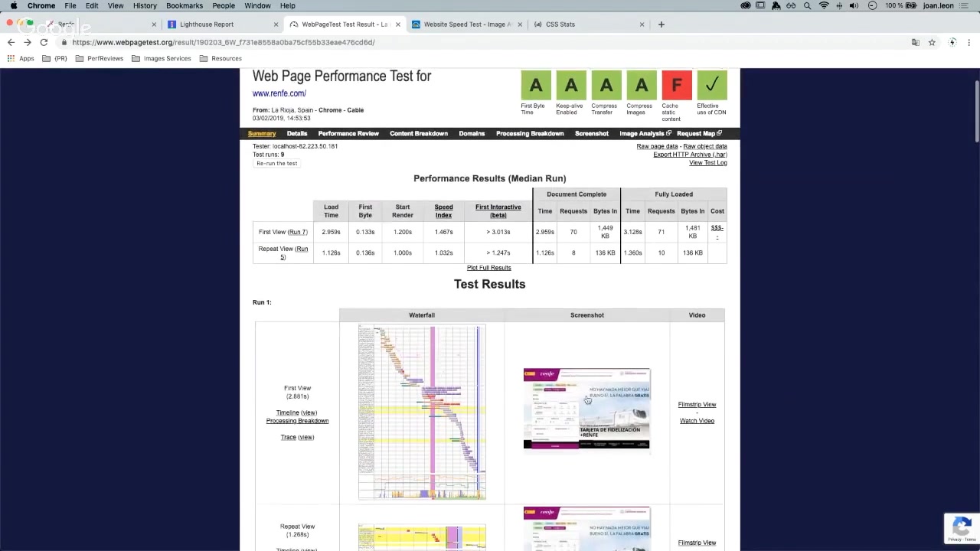The width and height of the screenshot is (980, 551).
Task: Open the First View Run 7 link
Action: click(x=298, y=232)
